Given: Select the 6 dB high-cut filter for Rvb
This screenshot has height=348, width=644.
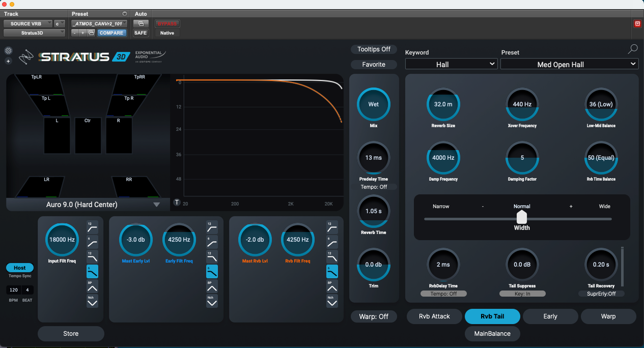Looking at the screenshot, I should click(332, 271).
